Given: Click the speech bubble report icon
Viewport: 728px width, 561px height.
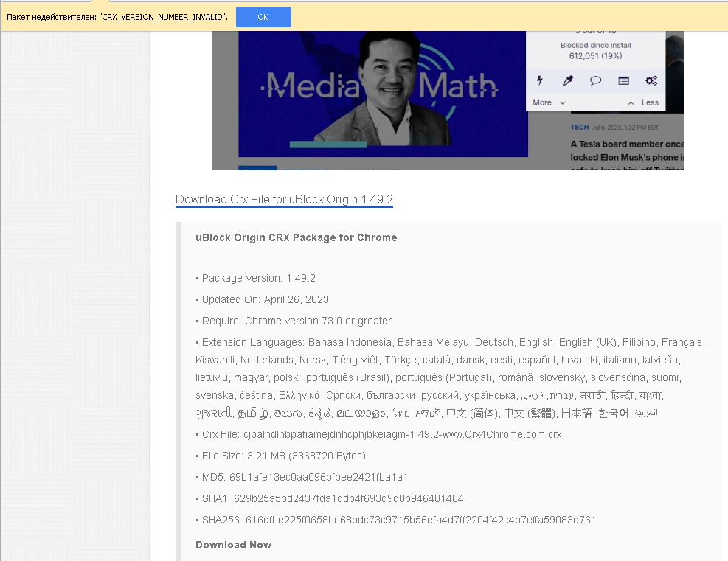Looking at the screenshot, I should point(595,81).
